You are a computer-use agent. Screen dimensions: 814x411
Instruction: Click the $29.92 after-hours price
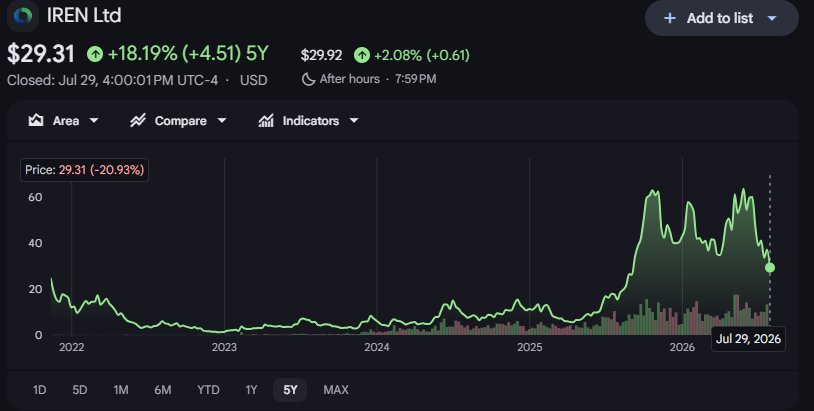tap(321, 55)
